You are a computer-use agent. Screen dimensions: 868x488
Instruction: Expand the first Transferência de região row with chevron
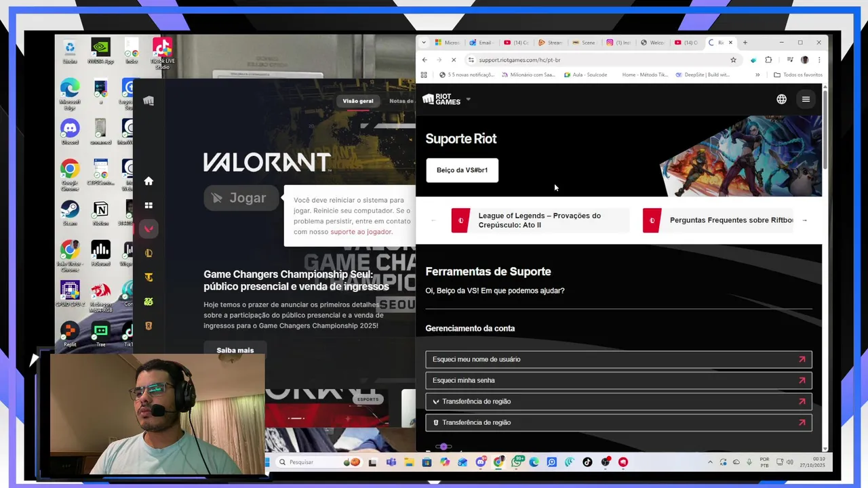pos(618,401)
